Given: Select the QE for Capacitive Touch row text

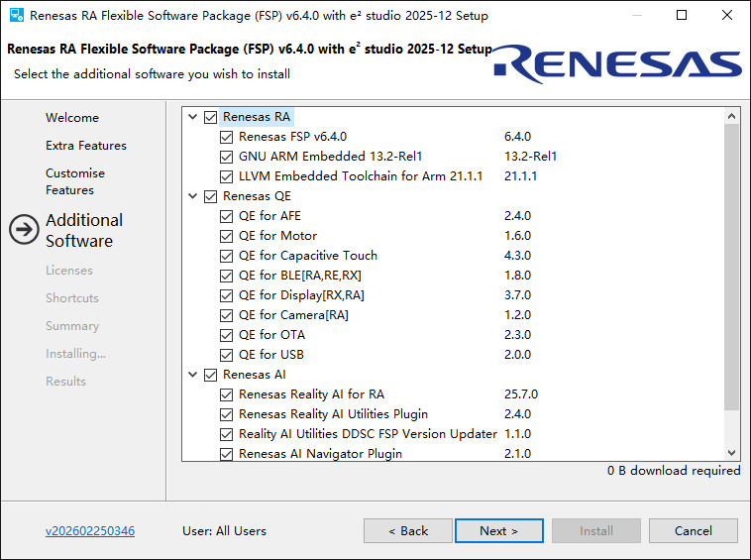Looking at the screenshot, I should pyautogui.click(x=308, y=256).
